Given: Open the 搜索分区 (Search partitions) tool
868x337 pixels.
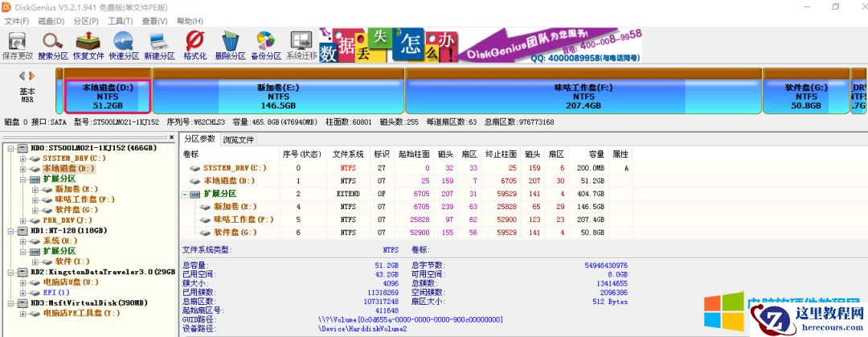Looking at the screenshot, I should coord(53,46).
